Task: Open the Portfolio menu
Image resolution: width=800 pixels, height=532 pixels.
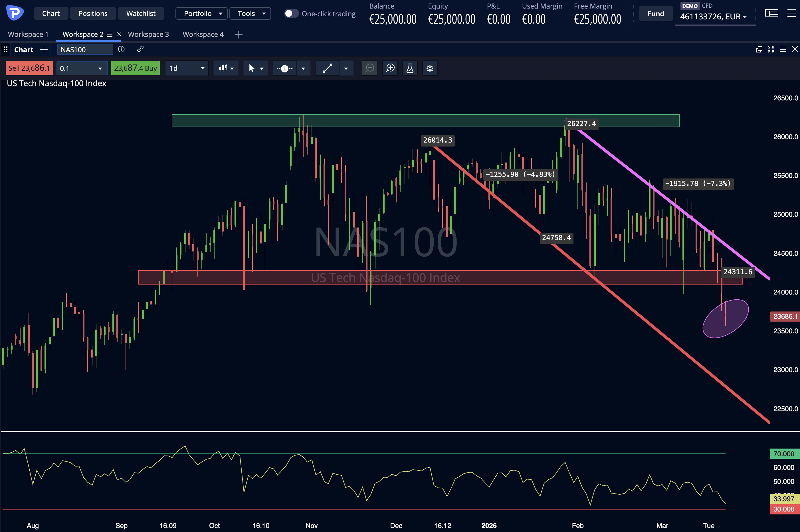Action: (x=201, y=14)
